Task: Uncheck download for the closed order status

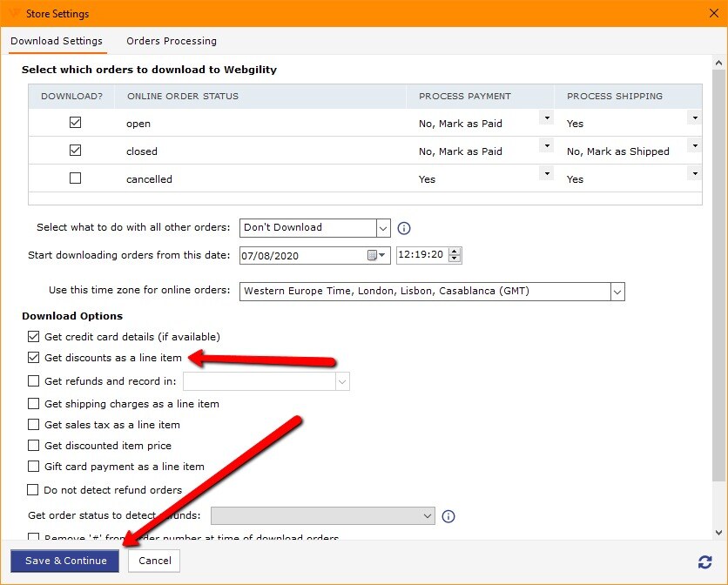Action: click(x=75, y=150)
